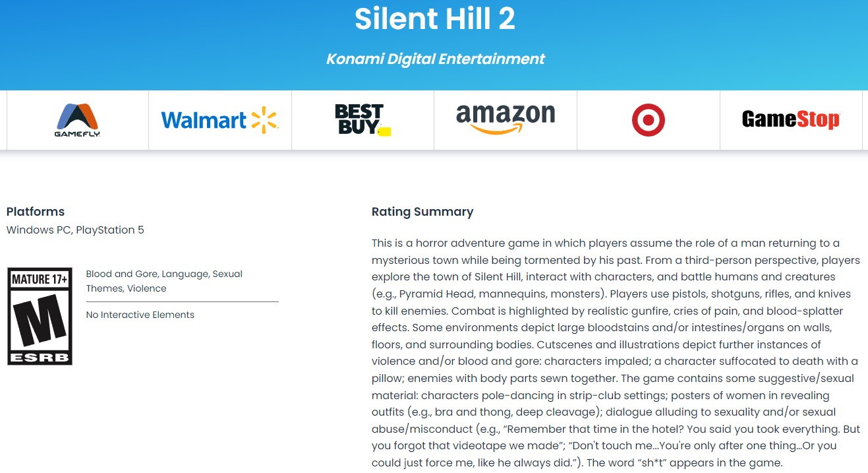Click the MATURE 17+ label on the badge

pyautogui.click(x=40, y=279)
